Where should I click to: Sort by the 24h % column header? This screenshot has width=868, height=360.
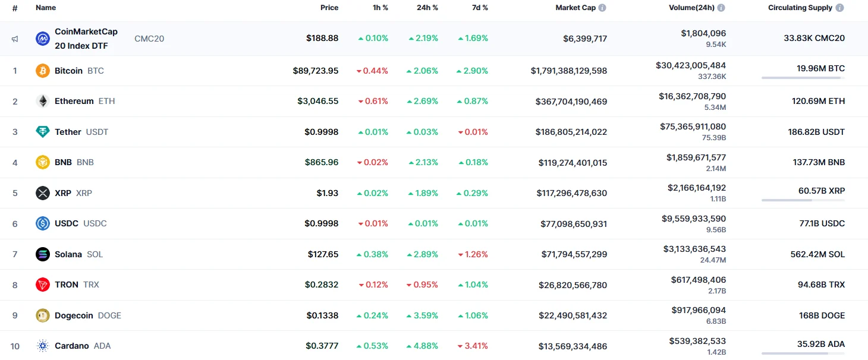pos(427,8)
